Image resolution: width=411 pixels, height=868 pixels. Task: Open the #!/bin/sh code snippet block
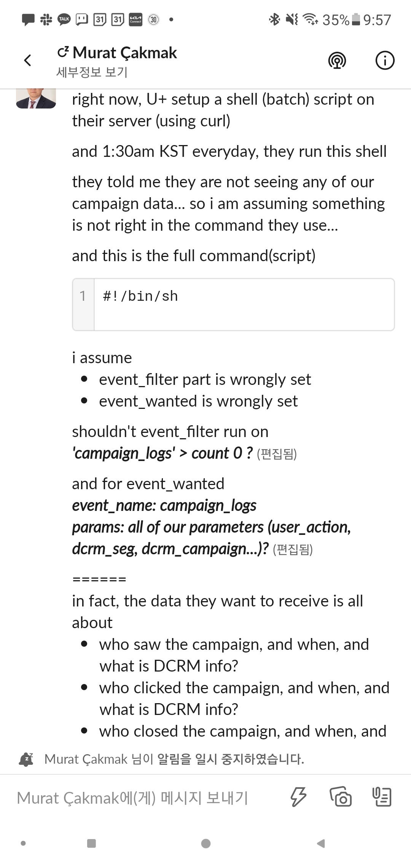point(244,304)
